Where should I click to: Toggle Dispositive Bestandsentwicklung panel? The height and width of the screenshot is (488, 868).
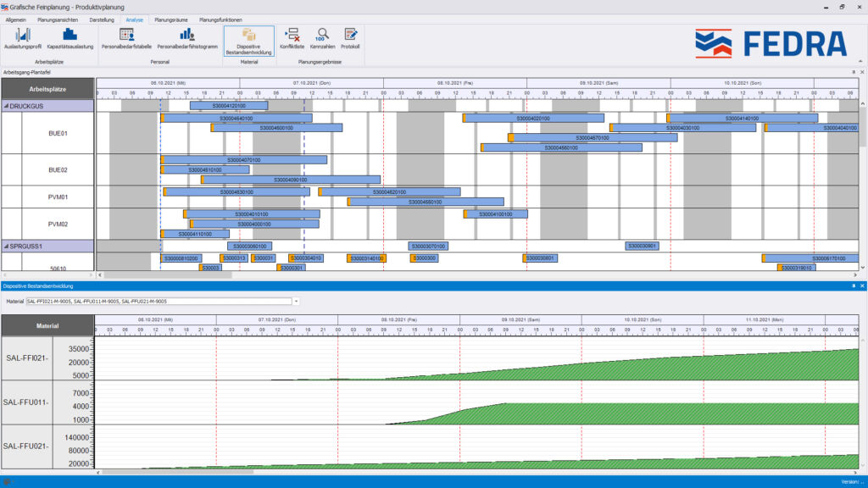click(x=249, y=42)
